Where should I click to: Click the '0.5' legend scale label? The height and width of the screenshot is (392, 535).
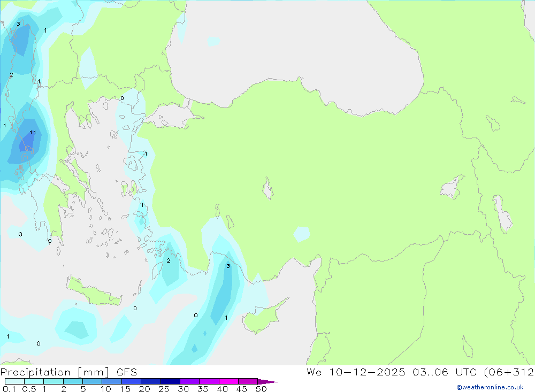(x=29, y=389)
